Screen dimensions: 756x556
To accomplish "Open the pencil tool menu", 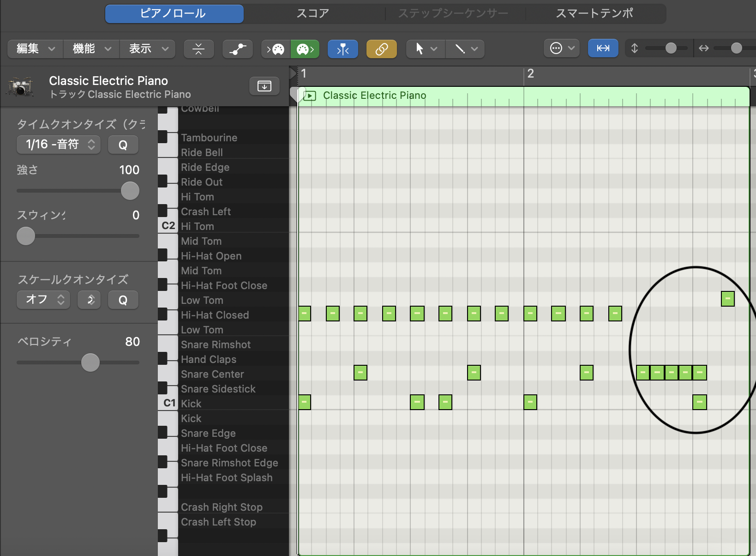I will [x=465, y=48].
